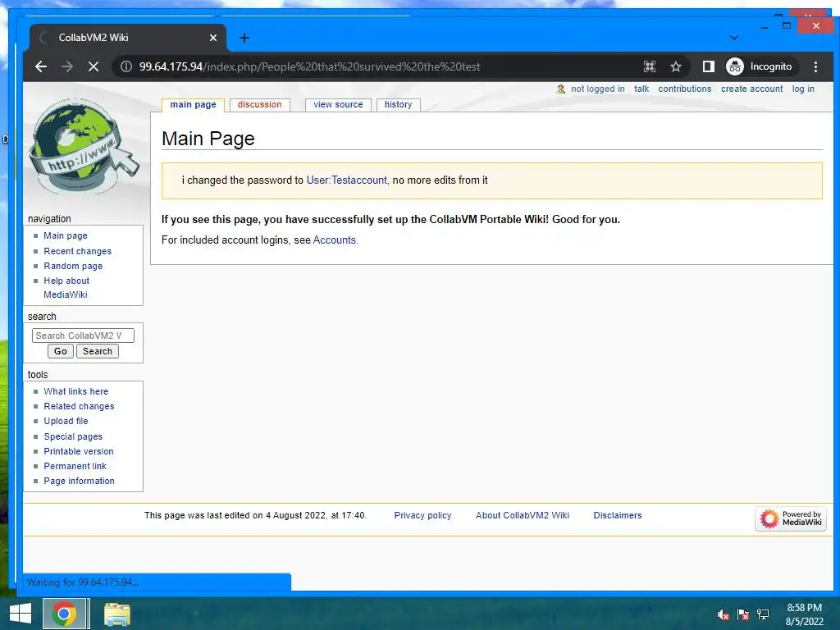Click the forward navigation arrow
The width and height of the screenshot is (840, 630).
[67, 66]
